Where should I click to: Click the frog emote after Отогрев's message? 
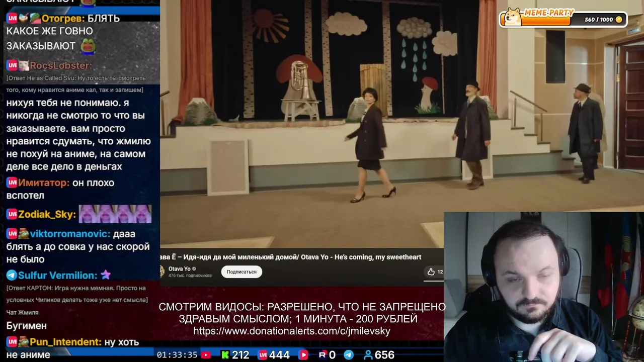(88, 46)
